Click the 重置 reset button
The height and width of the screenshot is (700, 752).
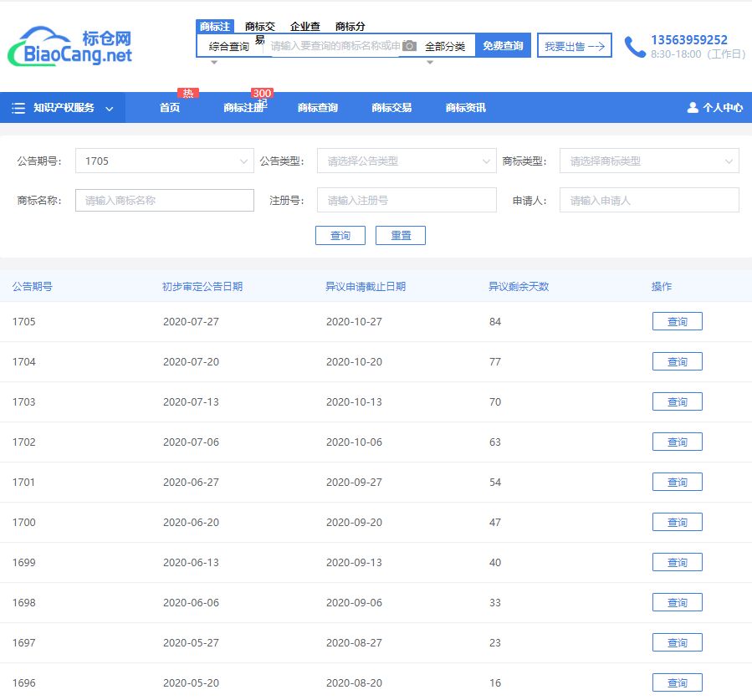[401, 236]
